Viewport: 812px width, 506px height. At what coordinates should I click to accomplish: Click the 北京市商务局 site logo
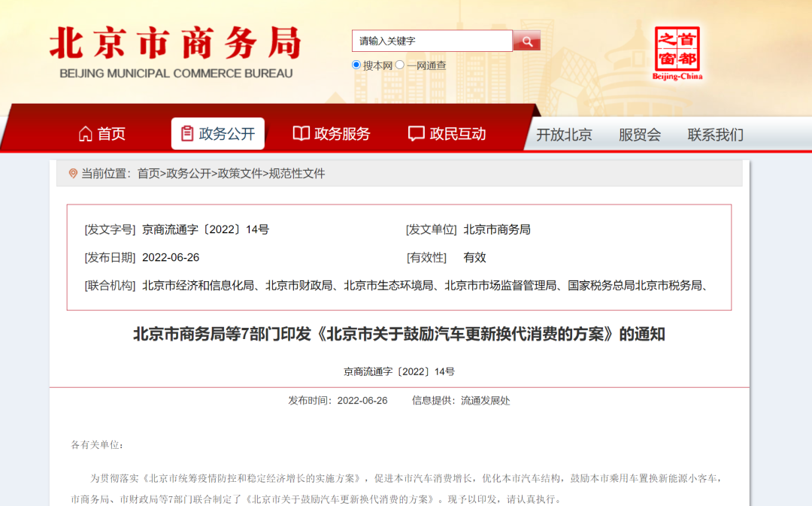coord(176,52)
